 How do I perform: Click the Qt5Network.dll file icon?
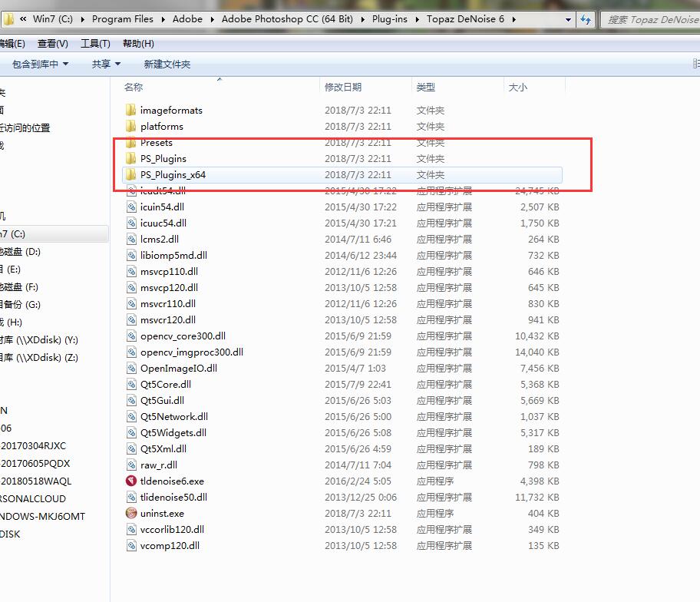[x=131, y=416]
